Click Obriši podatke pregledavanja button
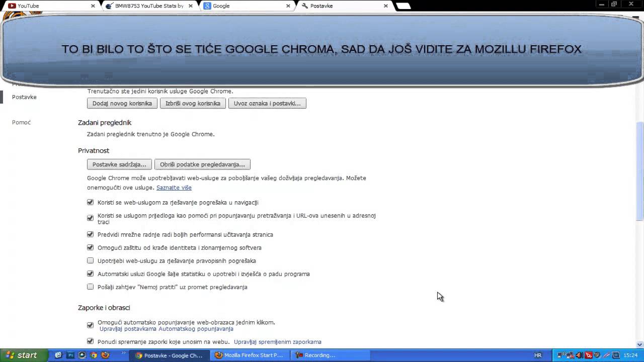The image size is (644, 362). (x=202, y=164)
